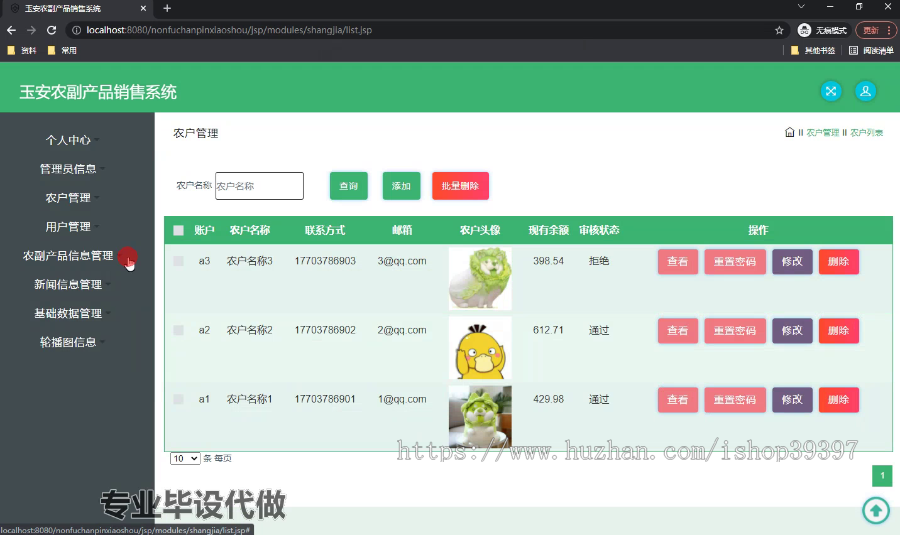
Task: Check the box for row a3
Action: tap(179, 261)
